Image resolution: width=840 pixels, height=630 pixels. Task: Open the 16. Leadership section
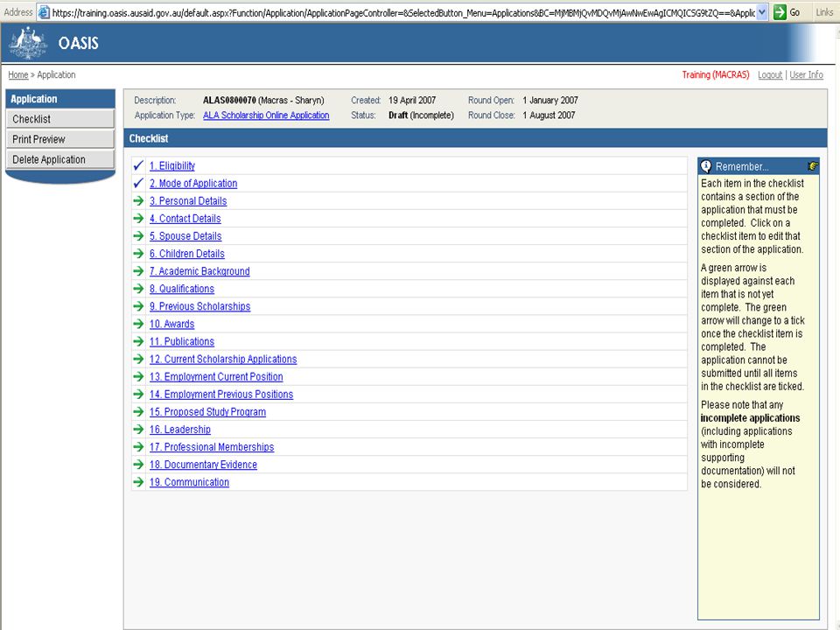point(180,429)
